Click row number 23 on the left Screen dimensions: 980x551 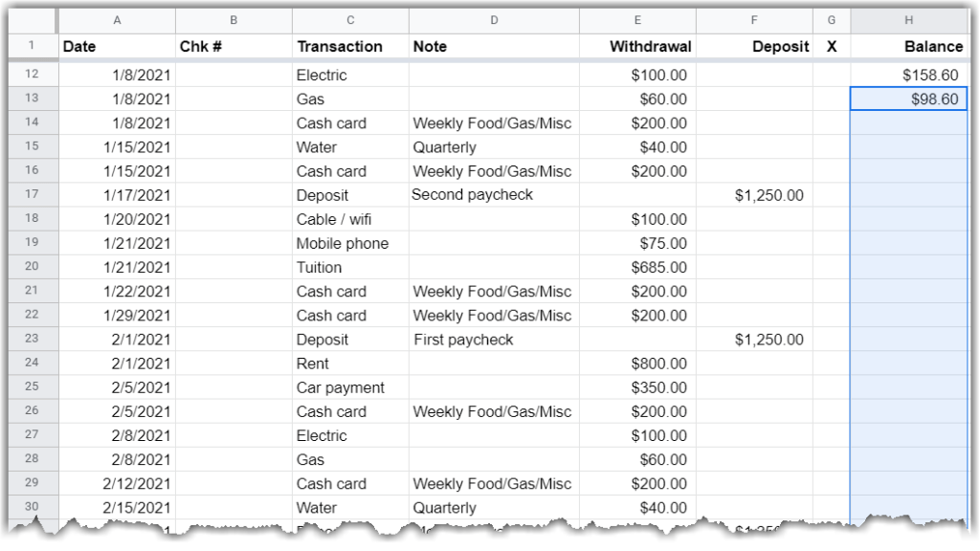pyautogui.click(x=34, y=339)
